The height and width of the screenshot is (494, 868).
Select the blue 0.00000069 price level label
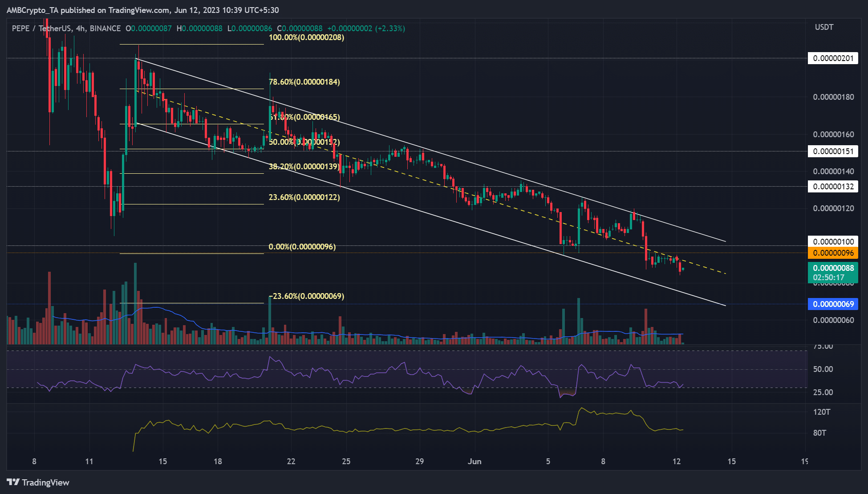click(x=833, y=304)
